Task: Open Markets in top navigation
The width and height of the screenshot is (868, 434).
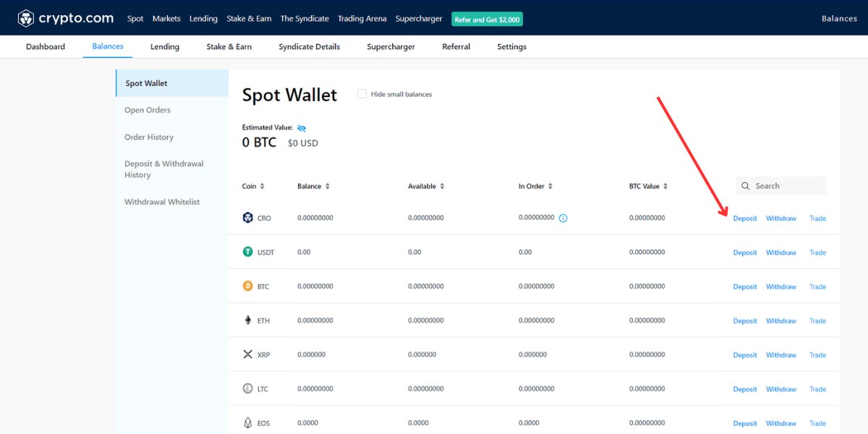Action: tap(166, 19)
